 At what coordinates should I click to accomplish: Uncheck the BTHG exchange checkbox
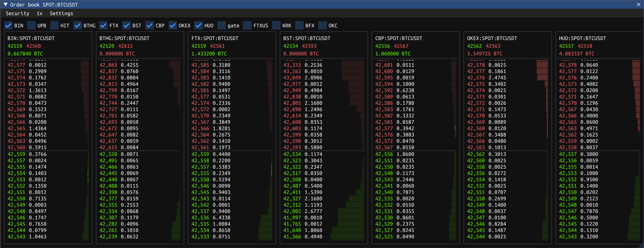click(x=78, y=25)
